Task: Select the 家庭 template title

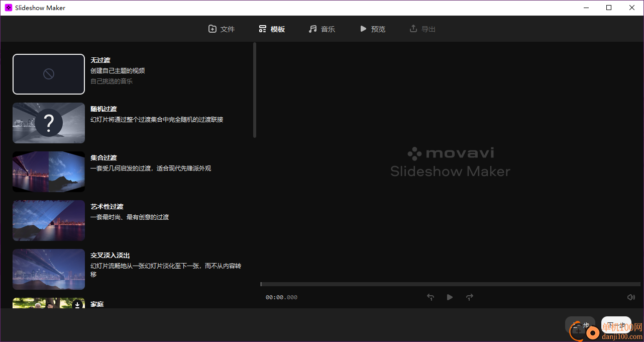Action: point(97,304)
